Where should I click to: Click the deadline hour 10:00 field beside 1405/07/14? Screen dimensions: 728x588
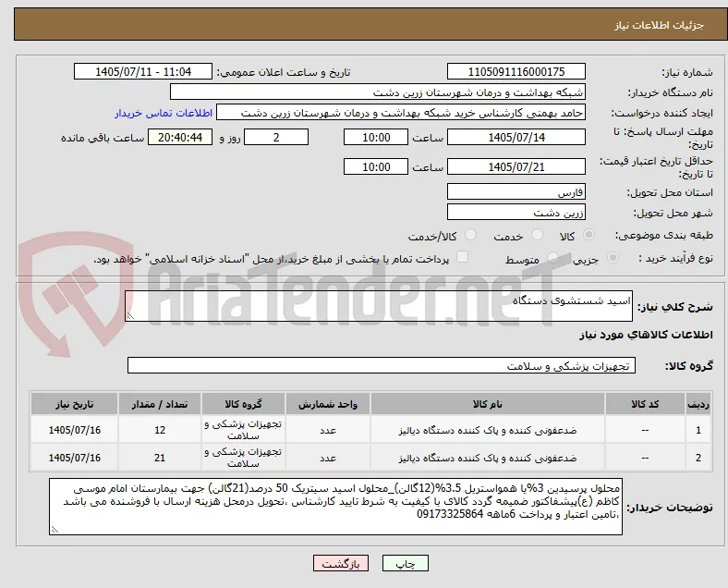tap(376, 137)
